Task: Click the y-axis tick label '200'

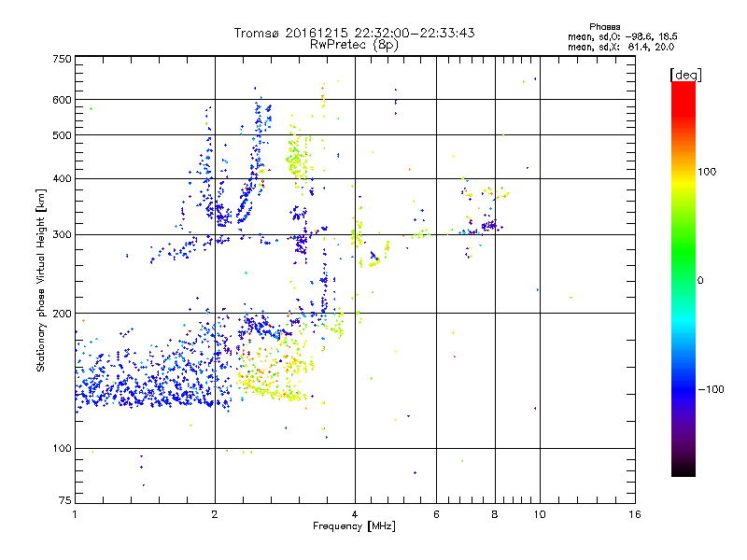Action: tap(62, 314)
